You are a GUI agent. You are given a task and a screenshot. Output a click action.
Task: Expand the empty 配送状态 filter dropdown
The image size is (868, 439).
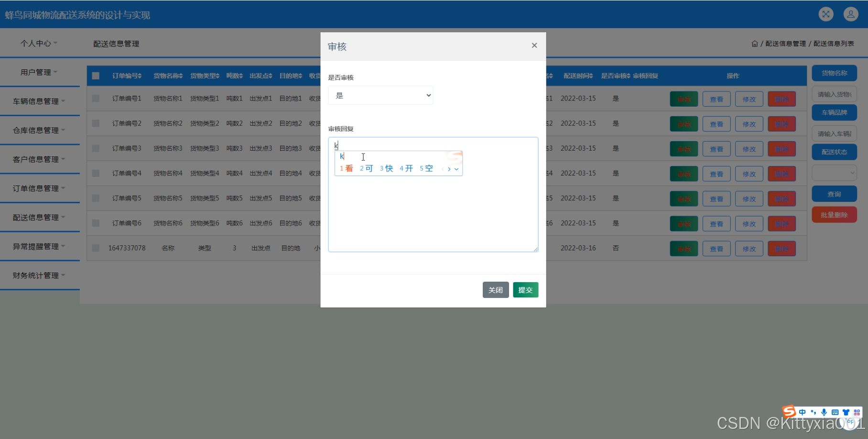(x=834, y=173)
